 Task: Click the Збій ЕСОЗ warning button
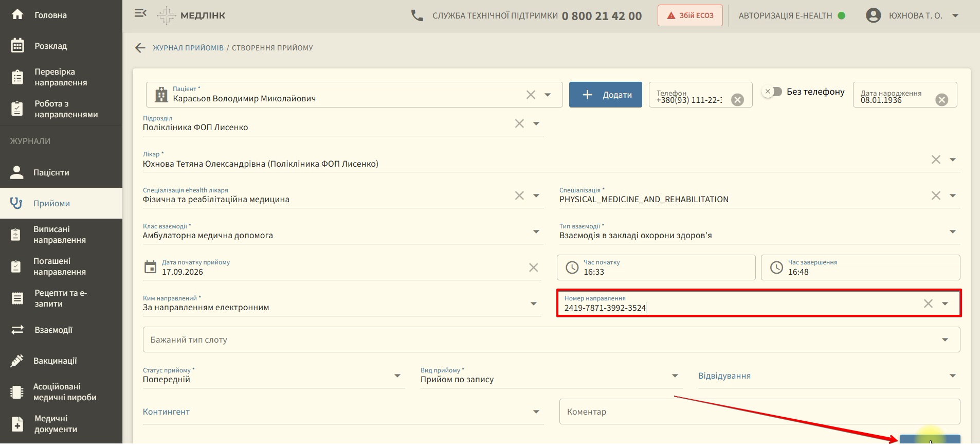click(690, 15)
